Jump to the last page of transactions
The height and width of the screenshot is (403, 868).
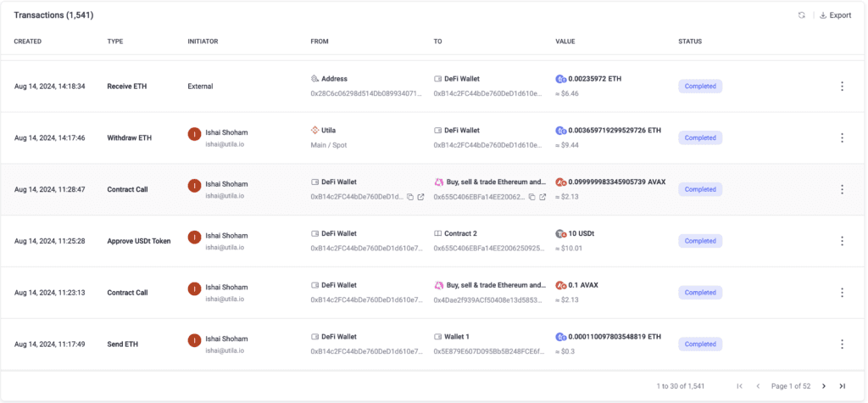pos(842,386)
